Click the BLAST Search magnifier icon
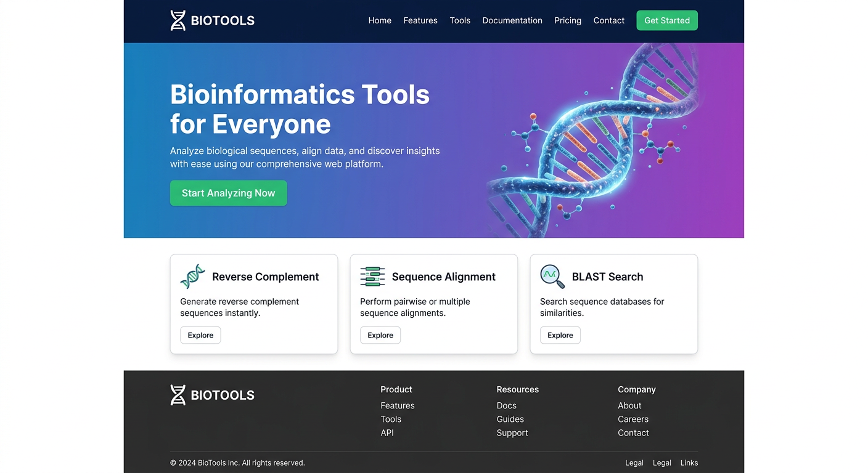This screenshot has height=473, width=868. [x=552, y=277]
